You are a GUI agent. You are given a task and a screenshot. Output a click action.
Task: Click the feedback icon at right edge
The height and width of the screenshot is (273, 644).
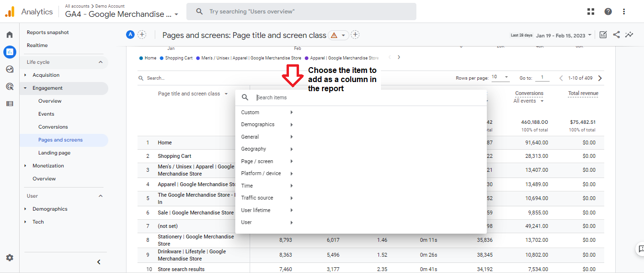[640, 249]
